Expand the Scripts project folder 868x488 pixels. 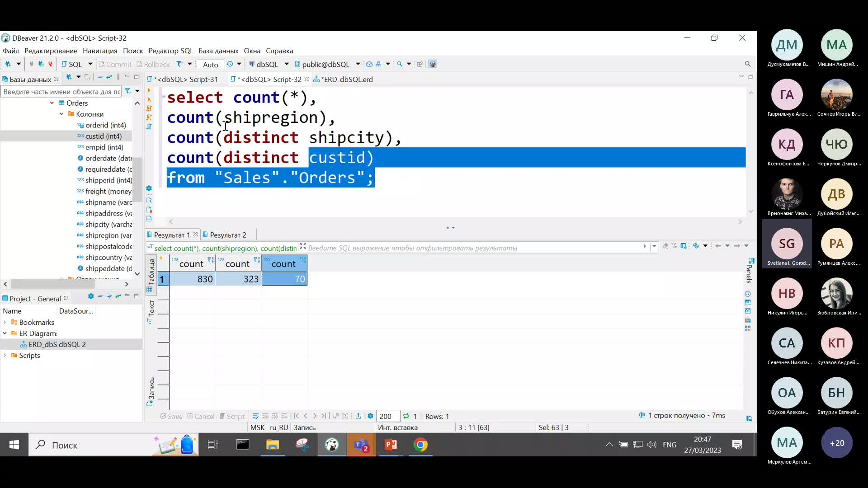point(5,356)
